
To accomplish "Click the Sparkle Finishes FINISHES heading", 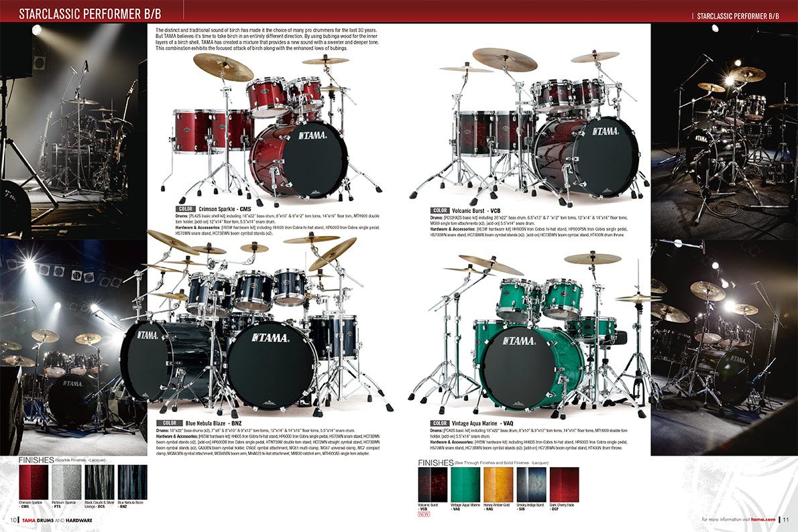I will 62,460.
